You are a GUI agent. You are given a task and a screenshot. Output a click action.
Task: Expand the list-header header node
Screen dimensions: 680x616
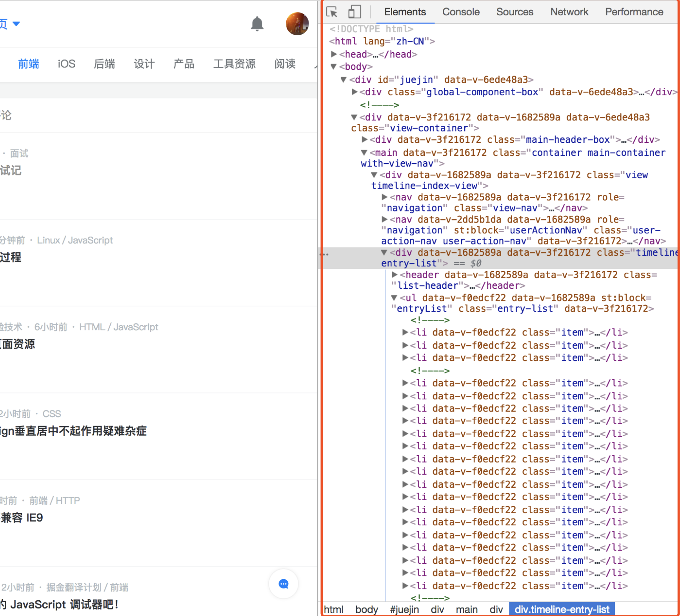[x=395, y=275]
